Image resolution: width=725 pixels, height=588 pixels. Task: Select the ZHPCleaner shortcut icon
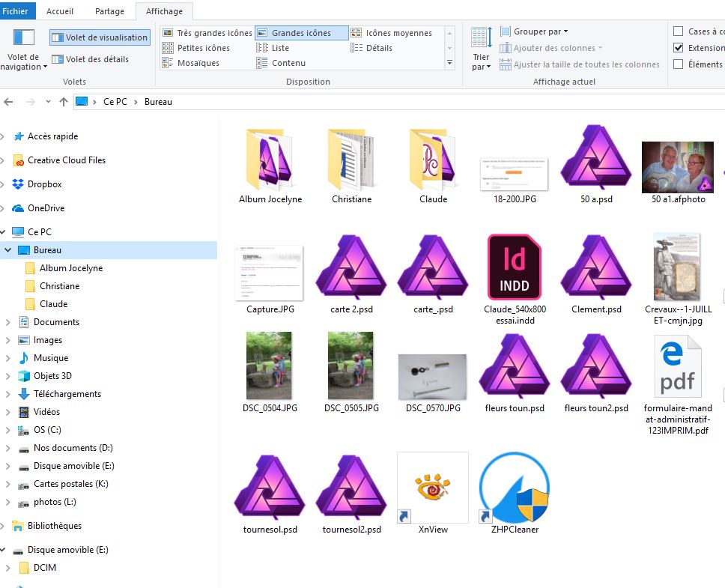tap(515, 488)
